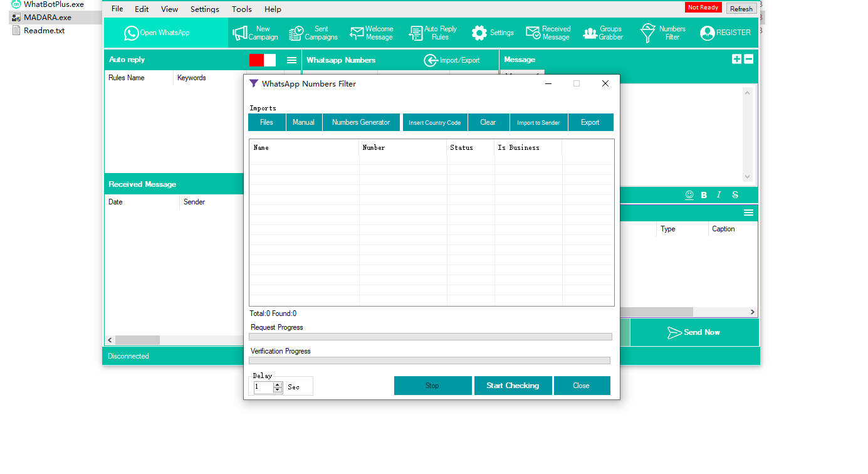Increase the Delay seconds value
868x474 pixels.
278,384
